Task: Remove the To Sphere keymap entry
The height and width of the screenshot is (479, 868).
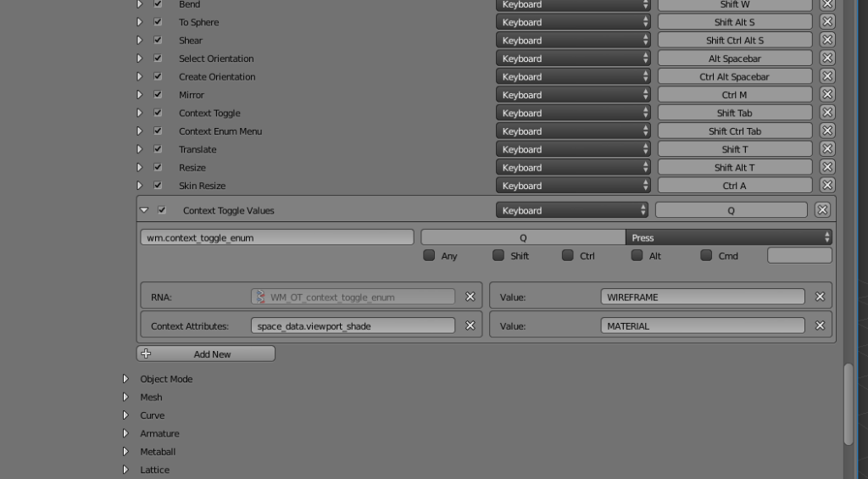Action: tap(827, 21)
